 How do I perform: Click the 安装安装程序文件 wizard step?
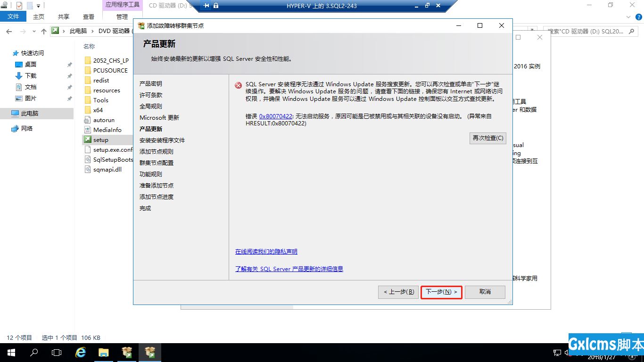[162, 140]
